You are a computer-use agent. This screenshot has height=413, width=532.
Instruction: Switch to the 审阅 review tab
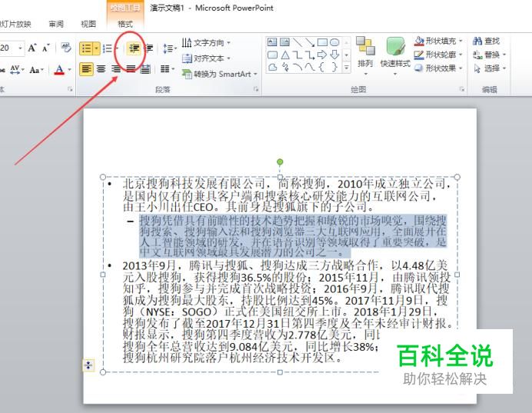(x=56, y=24)
